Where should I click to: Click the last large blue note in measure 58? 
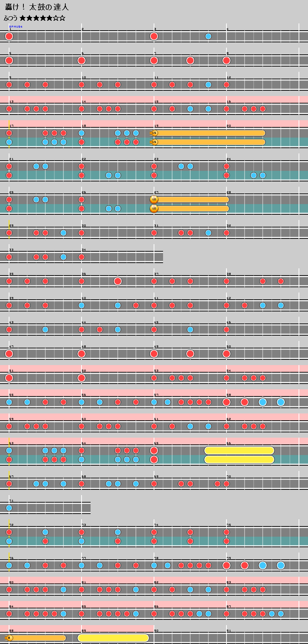[x=281, y=402]
